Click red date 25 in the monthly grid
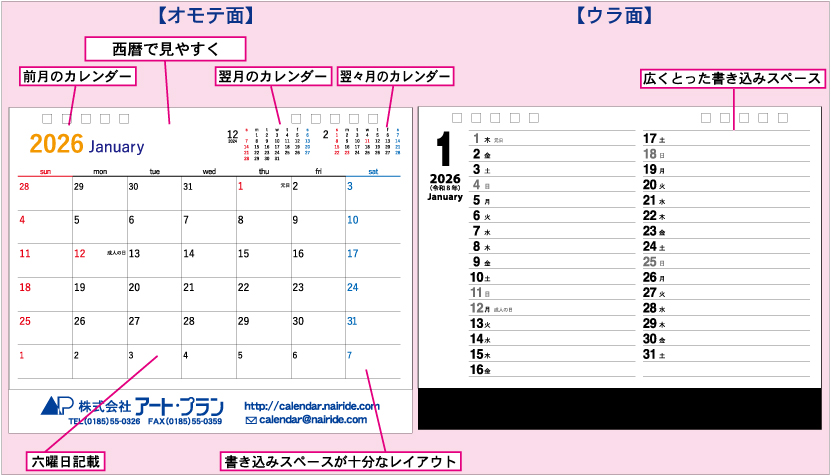Image resolution: width=831 pixels, height=475 pixels. pyautogui.click(x=25, y=321)
